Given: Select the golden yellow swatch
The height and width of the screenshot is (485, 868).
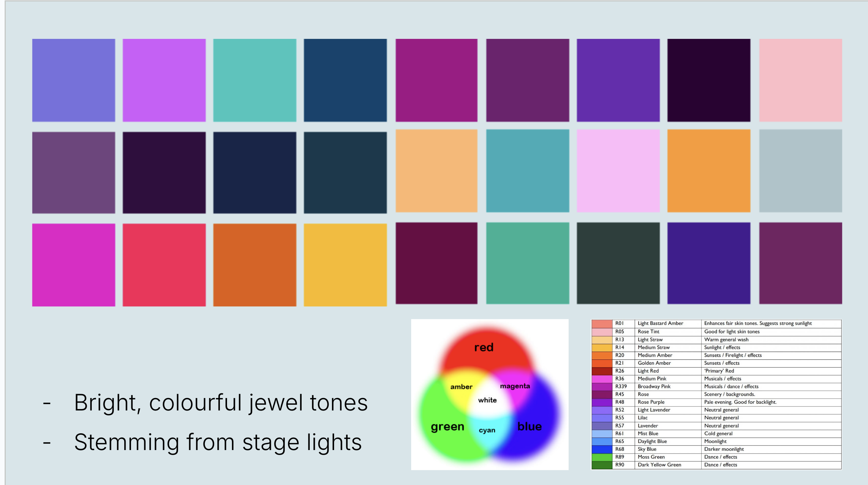Looking at the screenshot, I should 345,265.
